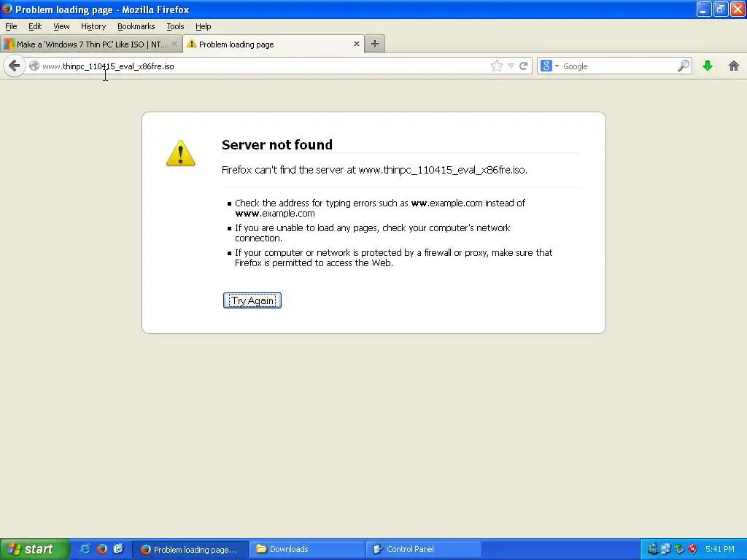Minimize the Firefox window
The height and width of the screenshot is (560, 747).
pyautogui.click(x=704, y=9)
